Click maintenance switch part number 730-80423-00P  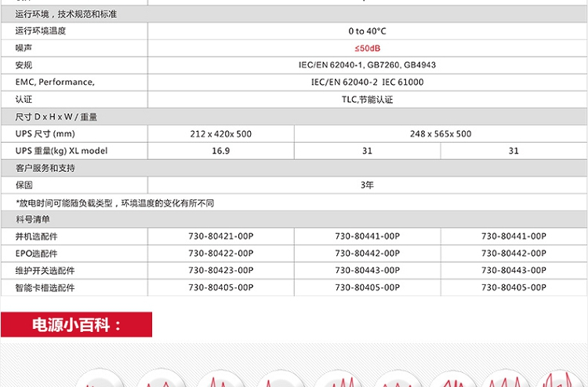tap(221, 271)
